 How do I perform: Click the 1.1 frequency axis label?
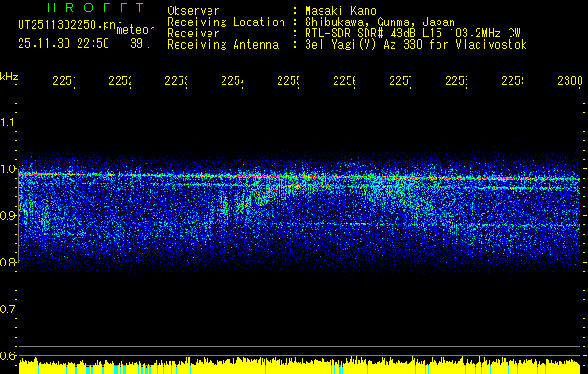(x=7, y=122)
